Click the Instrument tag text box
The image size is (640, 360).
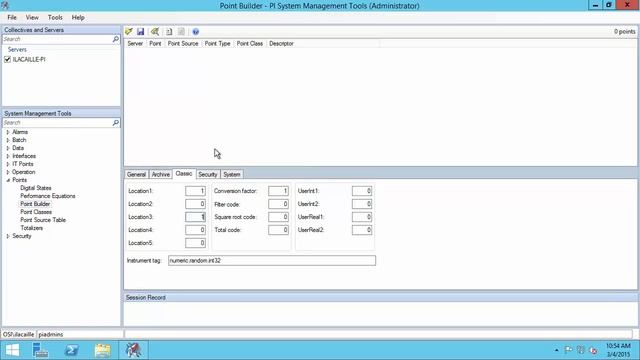tap(272, 260)
